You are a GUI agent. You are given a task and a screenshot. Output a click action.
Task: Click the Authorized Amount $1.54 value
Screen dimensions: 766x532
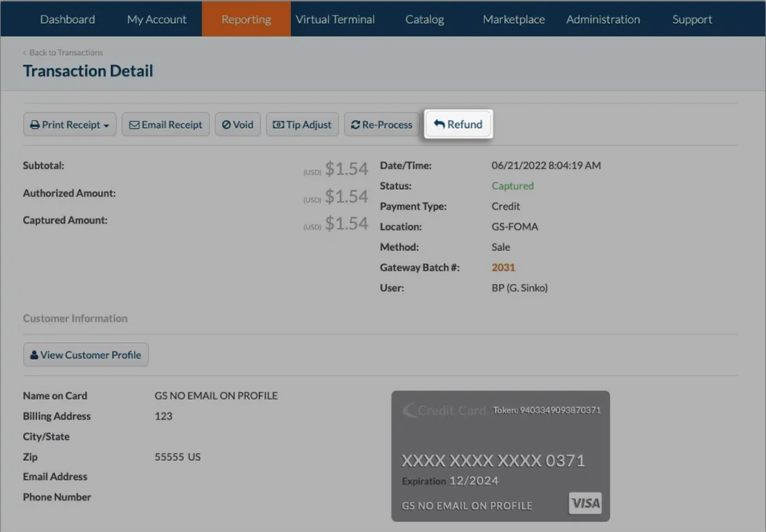(346, 197)
